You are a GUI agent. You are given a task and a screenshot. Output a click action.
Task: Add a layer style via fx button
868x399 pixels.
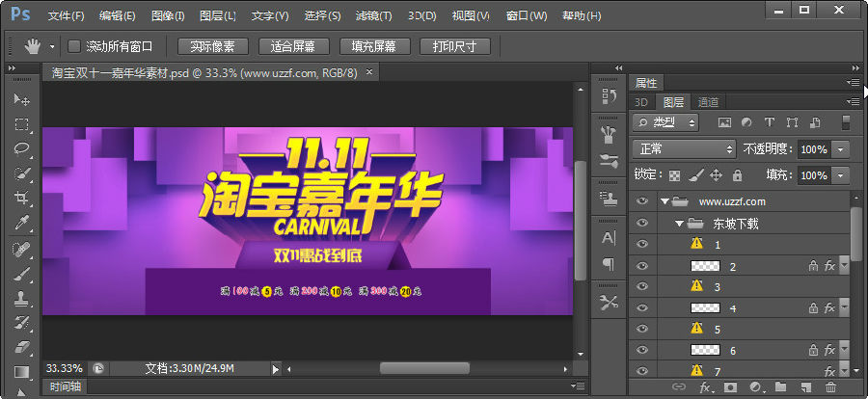pyautogui.click(x=705, y=388)
